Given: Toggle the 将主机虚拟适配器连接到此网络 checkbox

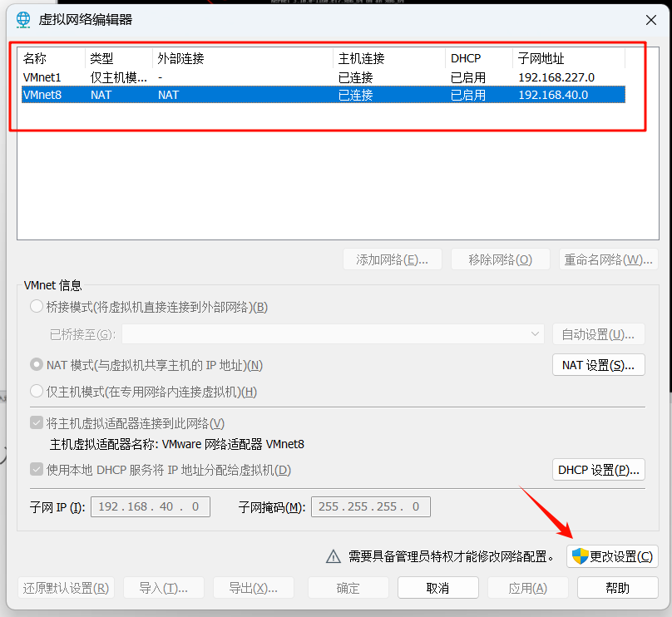Looking at the screenshot, I should coord(37,422).
